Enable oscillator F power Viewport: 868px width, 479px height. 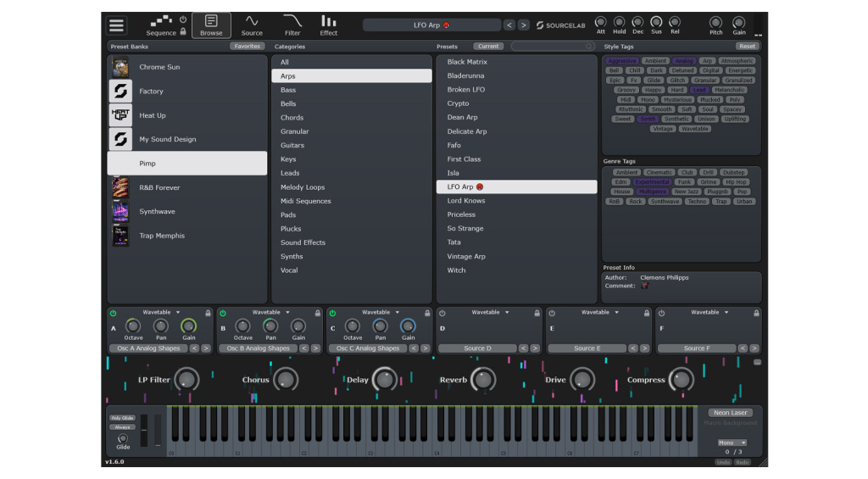661,313
